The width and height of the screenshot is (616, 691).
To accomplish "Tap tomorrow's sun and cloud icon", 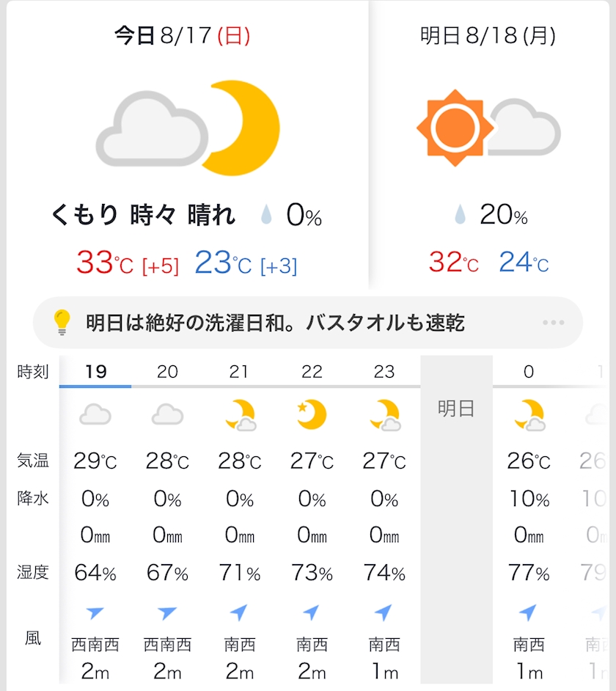I will pos(488,127).
